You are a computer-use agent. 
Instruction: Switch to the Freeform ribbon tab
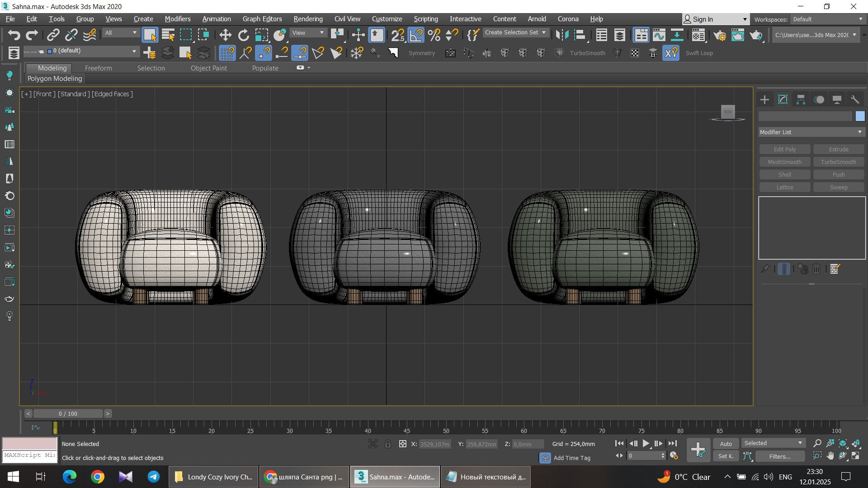coord(98,68)
